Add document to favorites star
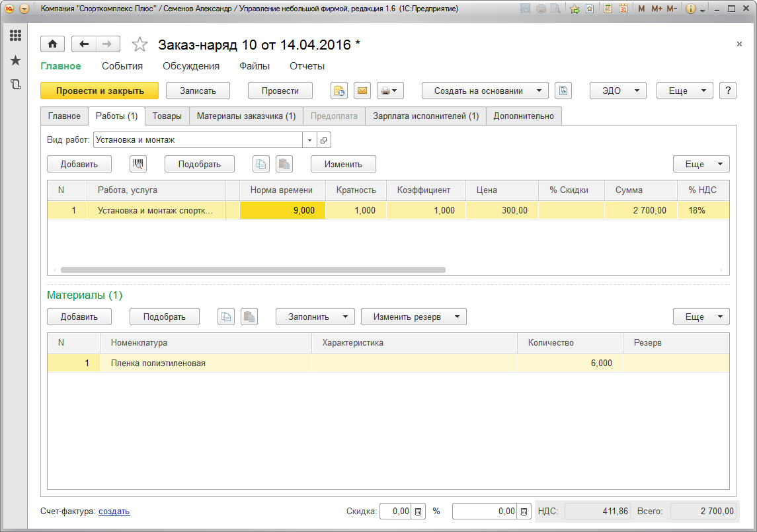The image size is (757, 532). [139, 44]
